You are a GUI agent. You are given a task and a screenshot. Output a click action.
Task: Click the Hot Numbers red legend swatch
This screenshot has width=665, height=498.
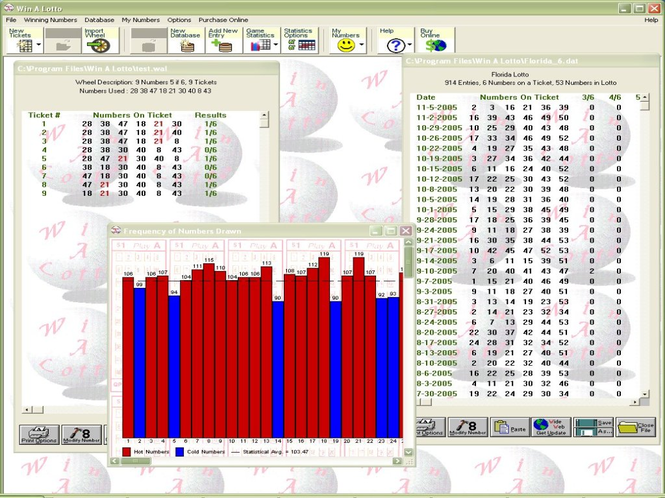tap(126, 452)
